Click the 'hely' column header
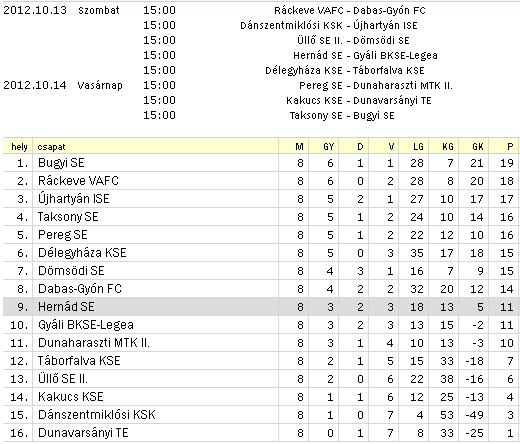520x444 pixels. coord(19,147)
